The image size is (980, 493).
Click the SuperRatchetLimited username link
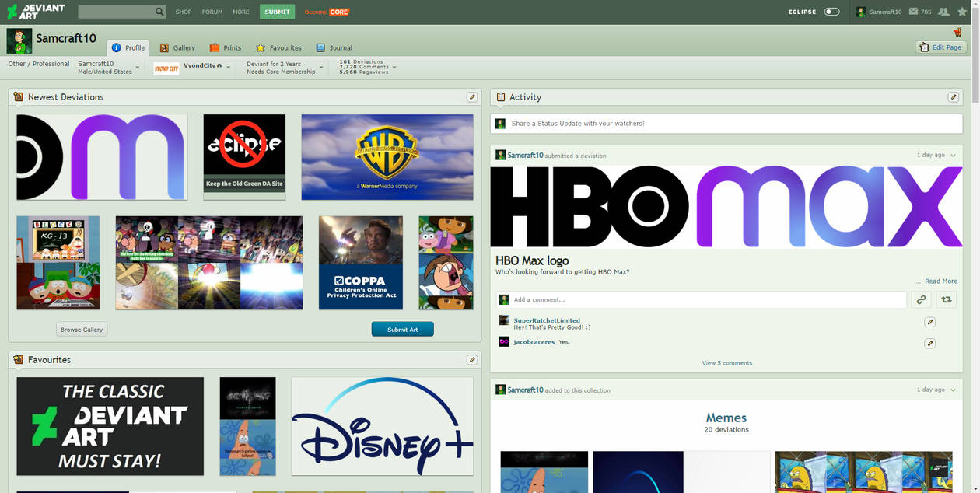coord(547,320)
